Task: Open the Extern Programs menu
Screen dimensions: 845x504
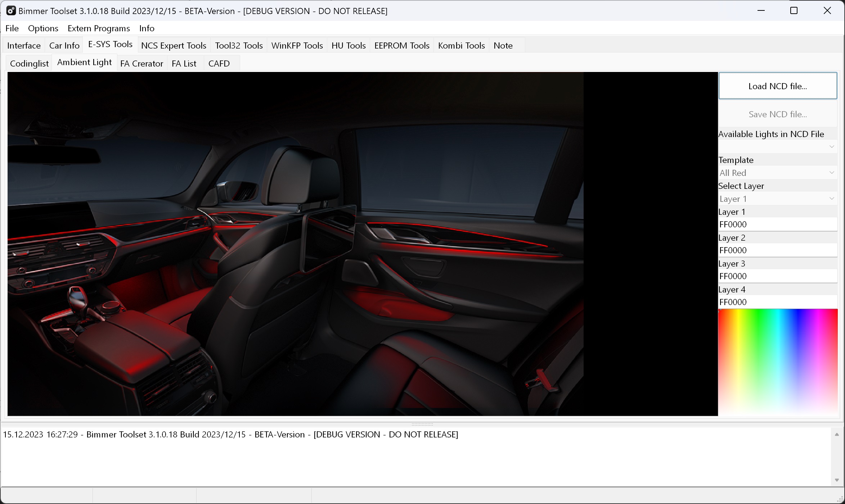Action: pos(99,28)
